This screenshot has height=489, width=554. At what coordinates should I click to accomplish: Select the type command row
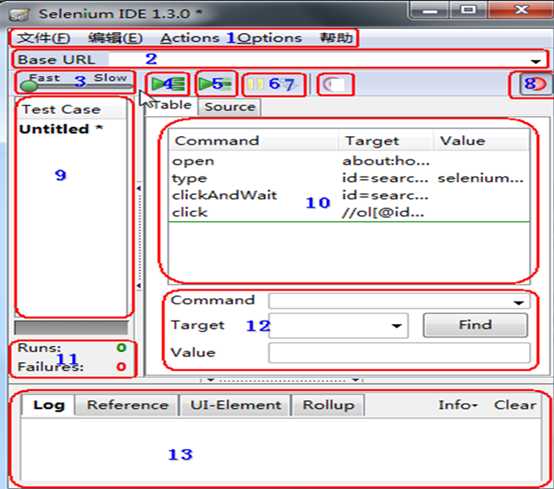tap(349, 178)
